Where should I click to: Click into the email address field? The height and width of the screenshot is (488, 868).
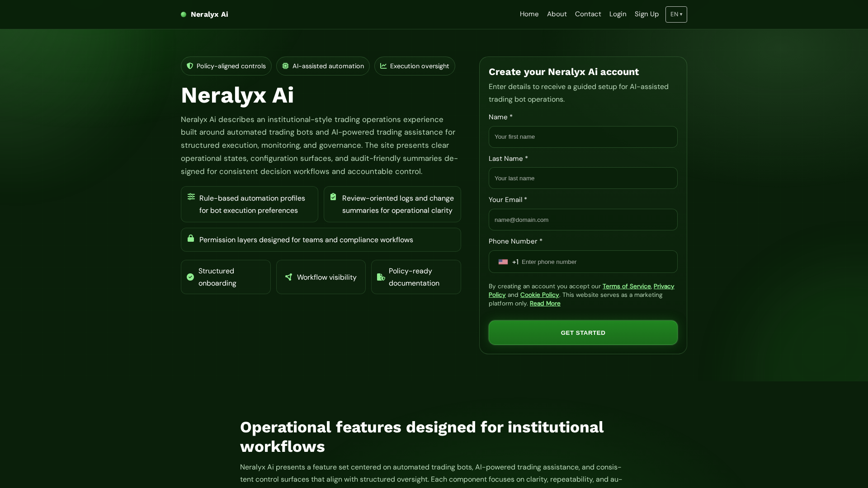coord(583,220)
